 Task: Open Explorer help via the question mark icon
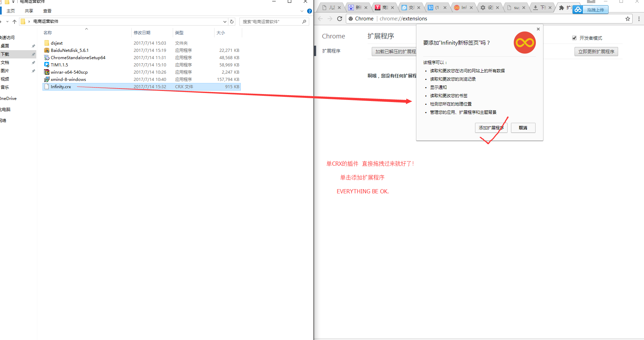pyautogui.click(x=310, y=11)
